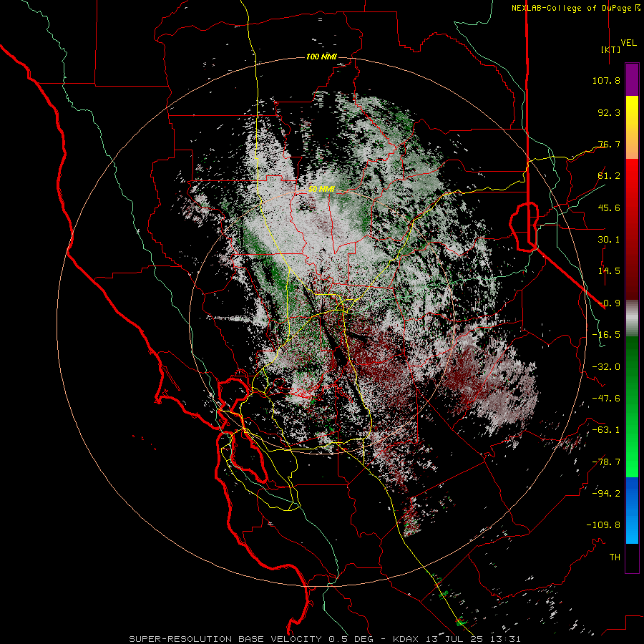Select the 76.7 scale value
This screenshot has width=644, height=644.
609,144
